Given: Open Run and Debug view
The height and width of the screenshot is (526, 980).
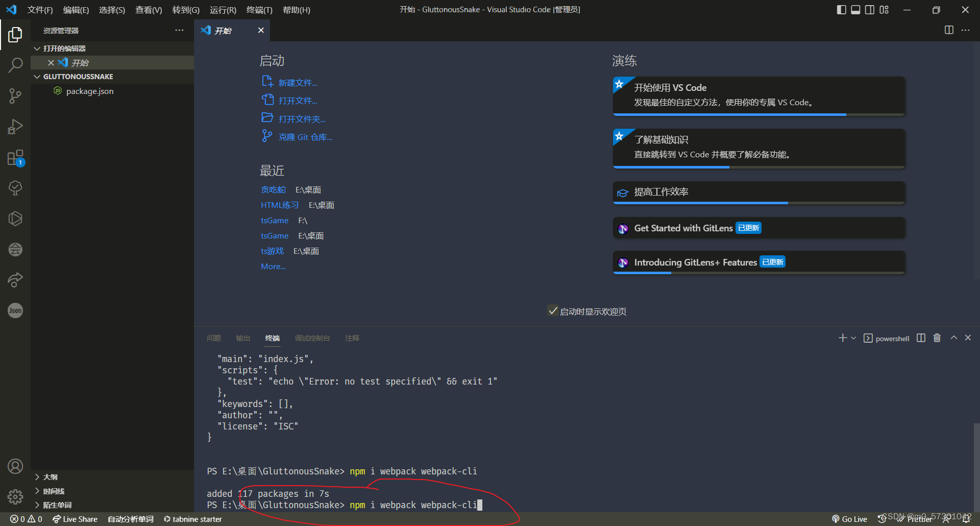Looking at the screenshot, I should (x=15, y=127).
